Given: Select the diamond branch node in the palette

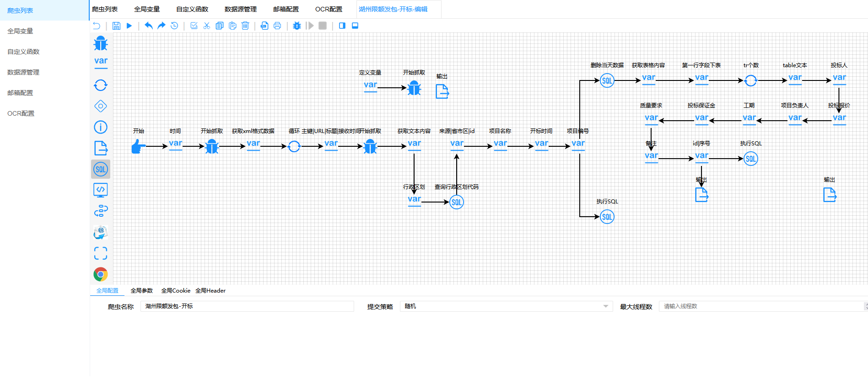Looking at the screenshot, I should pyautogui.click(x=101, y=106).
